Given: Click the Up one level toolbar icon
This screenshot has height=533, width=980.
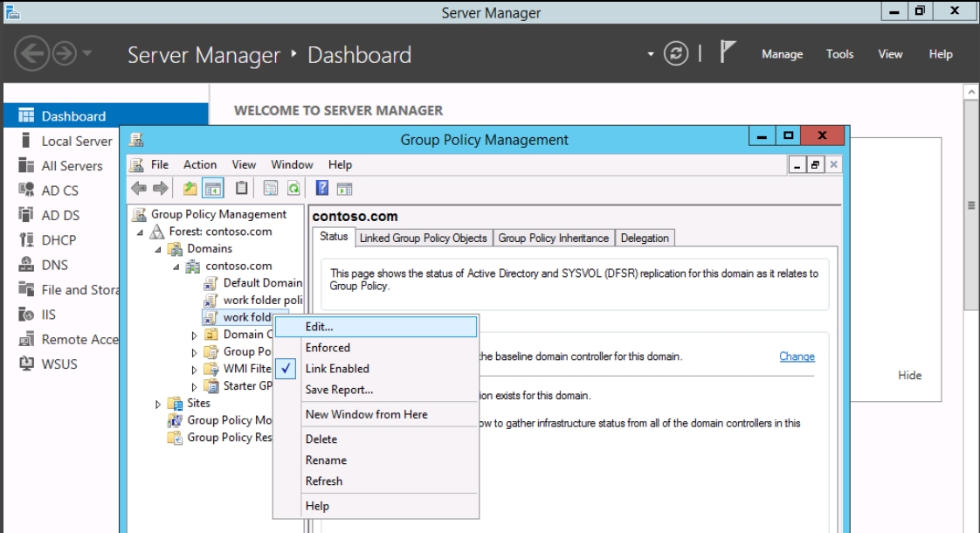Looking at the screenshot, I should point(190,188).
